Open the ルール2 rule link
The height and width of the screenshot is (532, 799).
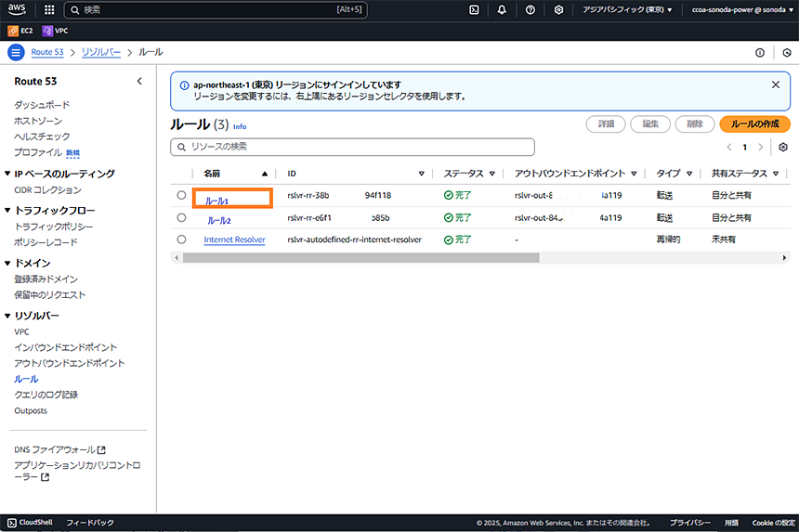click(x=219, y=220)
